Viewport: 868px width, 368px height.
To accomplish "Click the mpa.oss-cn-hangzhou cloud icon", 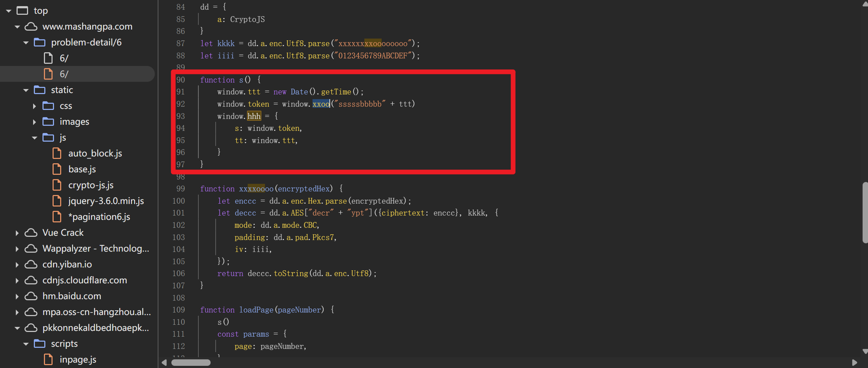I will click(x=31, y=312).
